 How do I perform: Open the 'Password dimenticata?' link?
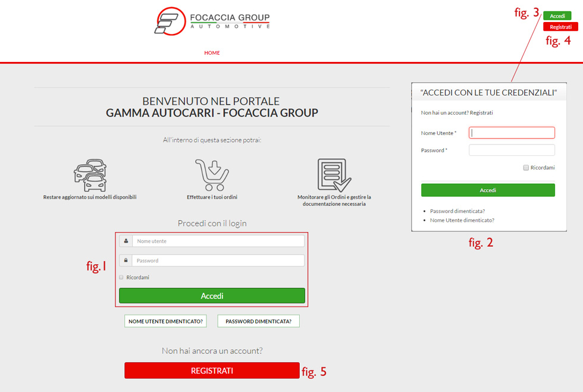point(457,211)
